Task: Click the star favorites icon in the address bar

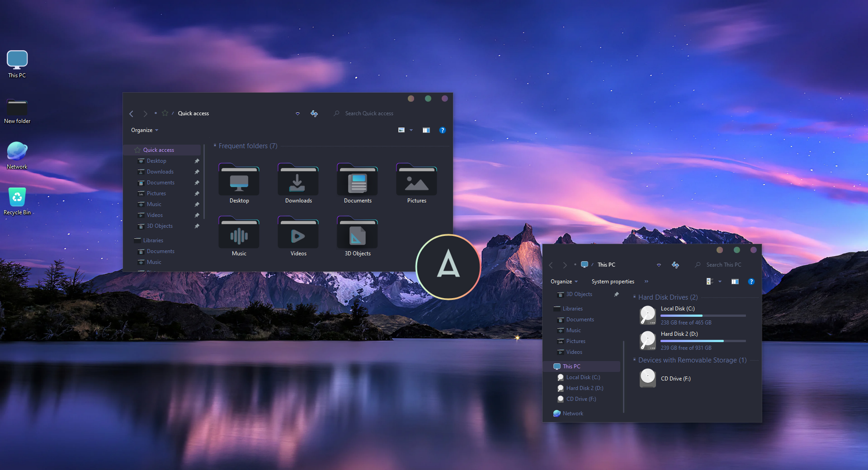Action: tap(165, 113)
